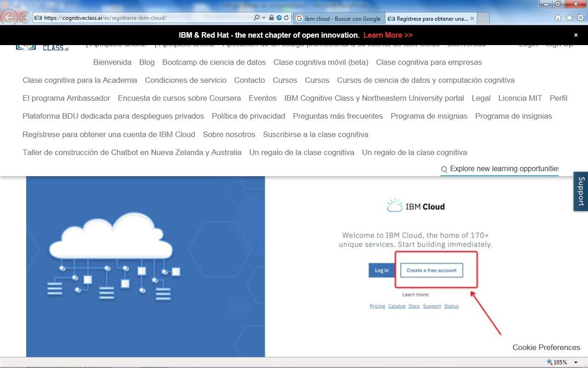The image size is (588, 368).
Task: Select 'Clase cognitiva para la Academia'
Action: [x=80, y=80]
